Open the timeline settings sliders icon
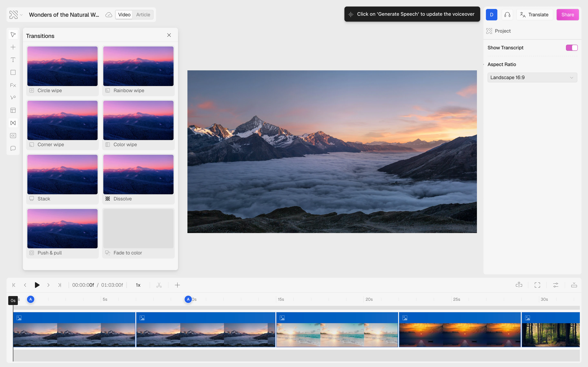The height and width of the screenshot is (367, 588). pos(556,285)
